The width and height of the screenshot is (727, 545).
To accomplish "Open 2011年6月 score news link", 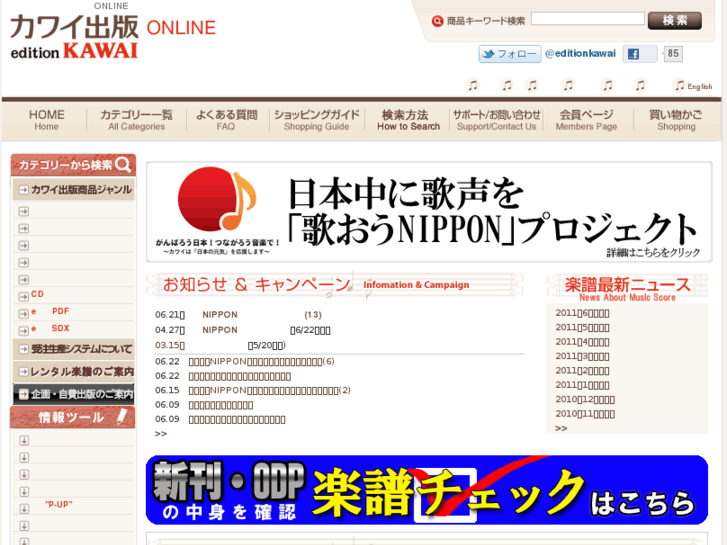I will coord(582,314).
